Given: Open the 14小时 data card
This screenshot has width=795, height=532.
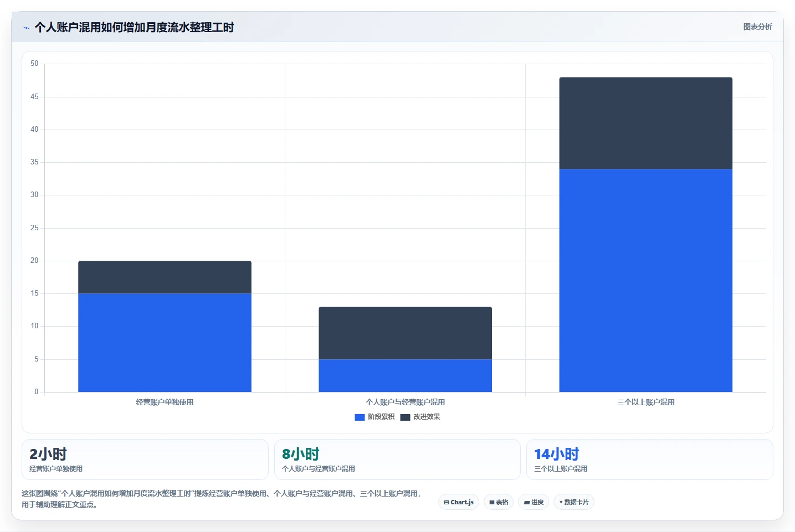Looking at the screenshot, I should pyautogui.click(x=649, y=459).
